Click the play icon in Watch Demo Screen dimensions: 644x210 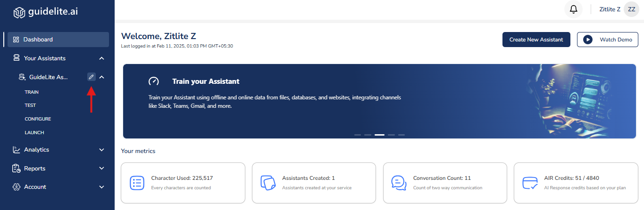(587, 40)
